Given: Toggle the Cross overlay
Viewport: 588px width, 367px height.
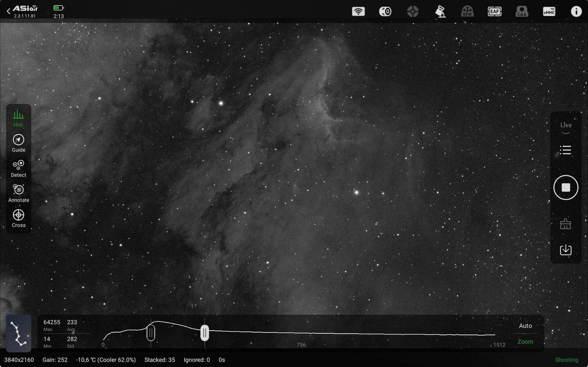Looking at the screenshot, I should pos(18,217).
